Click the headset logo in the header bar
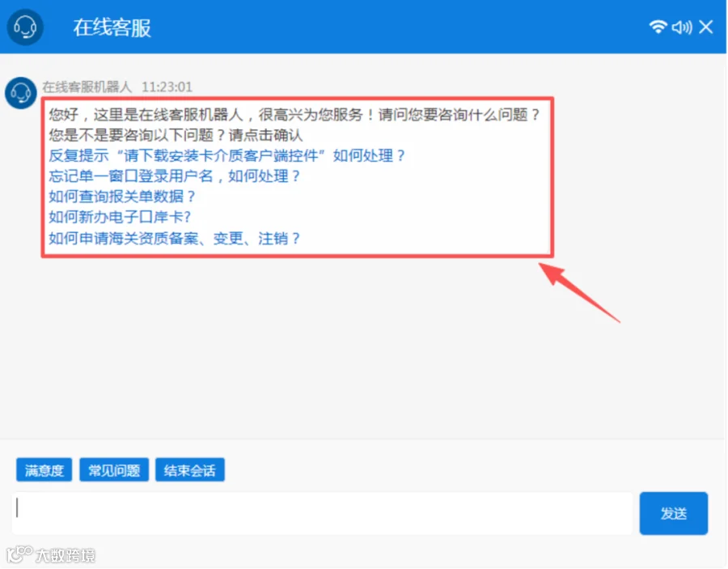 (25, 28)
